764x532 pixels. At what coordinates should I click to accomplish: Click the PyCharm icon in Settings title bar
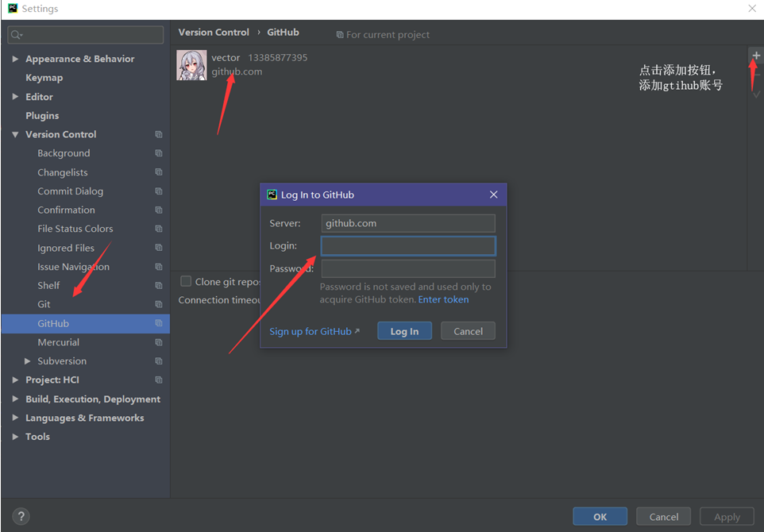[x=13, y=8]
